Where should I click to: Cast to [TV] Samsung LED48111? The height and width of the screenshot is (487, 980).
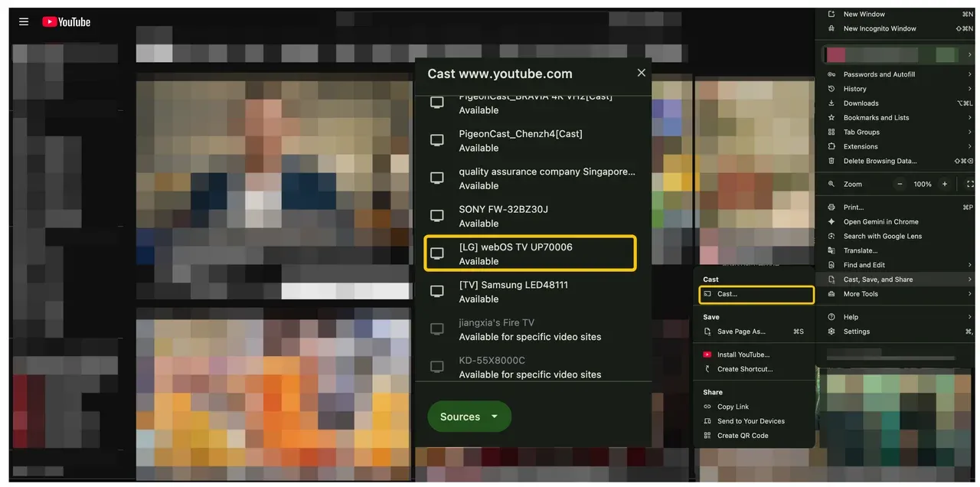point(533,292)
